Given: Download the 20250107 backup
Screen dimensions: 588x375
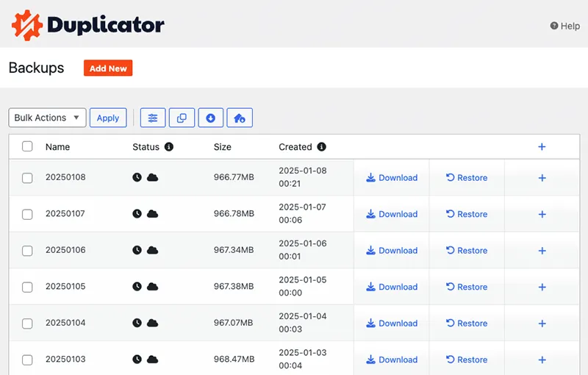Looking at the screenshot, I should pos(392,214).
